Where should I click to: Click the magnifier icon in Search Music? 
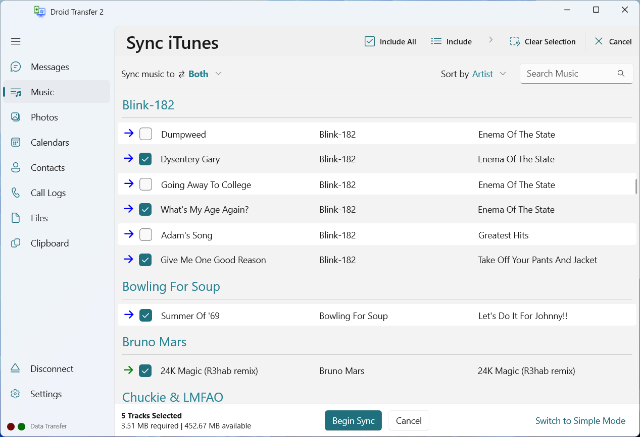coord(621,73)
